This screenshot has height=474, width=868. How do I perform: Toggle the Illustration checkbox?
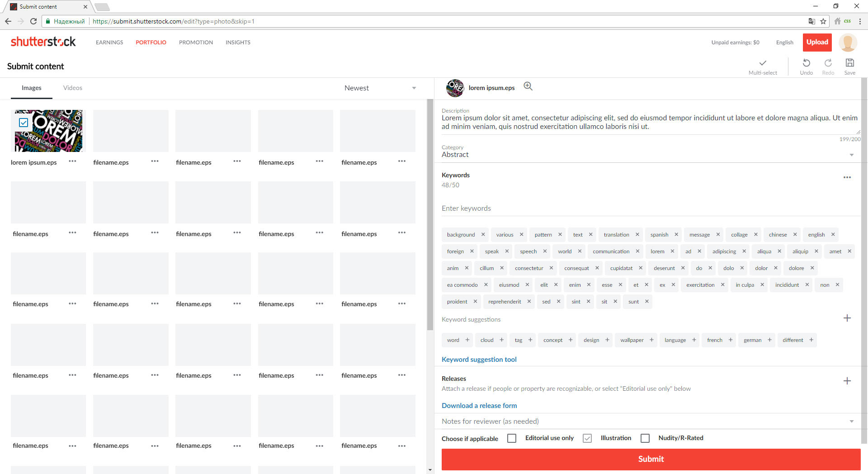587,438
